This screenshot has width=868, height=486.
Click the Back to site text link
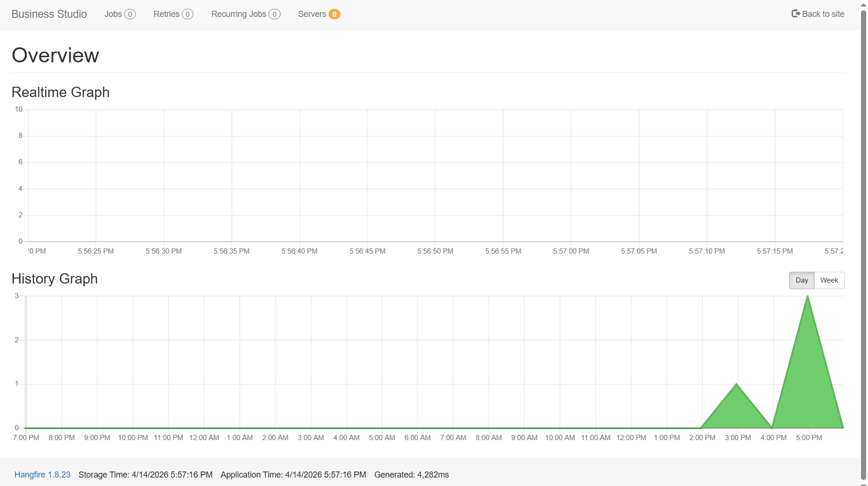(823, 14)
